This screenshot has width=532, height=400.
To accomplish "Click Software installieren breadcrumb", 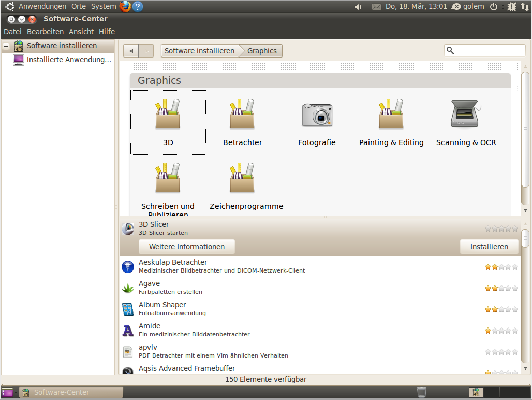I will click(x=199, y=51).
